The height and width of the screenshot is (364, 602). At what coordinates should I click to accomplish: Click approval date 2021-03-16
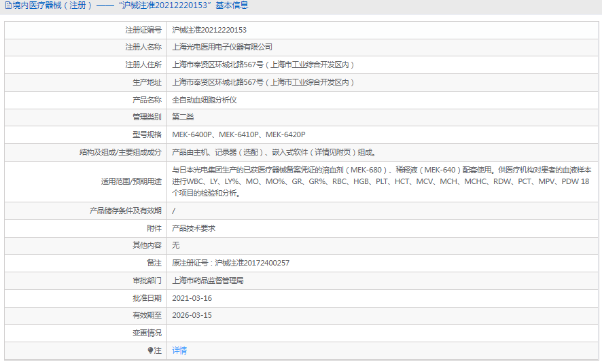click(192, 298)
